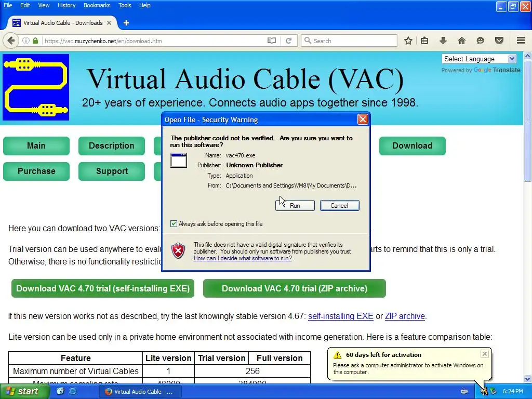Click the page vertical scrollbar thumb
The width and height of the screenshot is (532, 399).
click(x=528, y=122)
